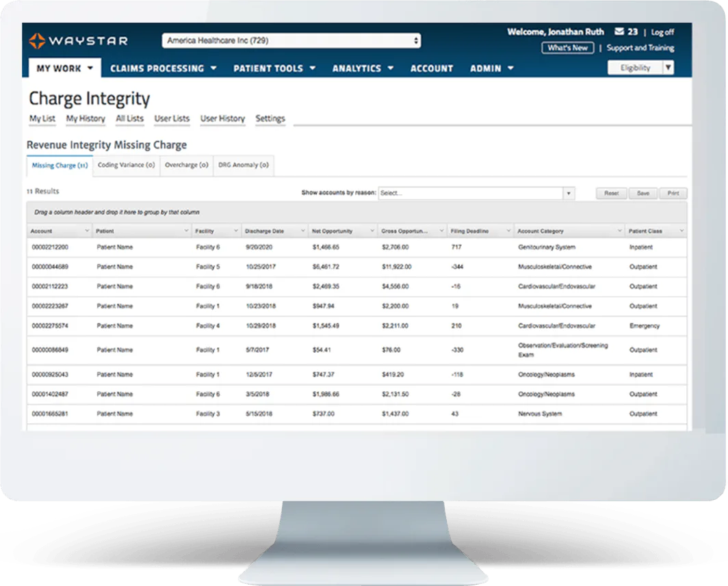
Task: Open the Account Category column menu arrow
Action: [x=619, y=230]
